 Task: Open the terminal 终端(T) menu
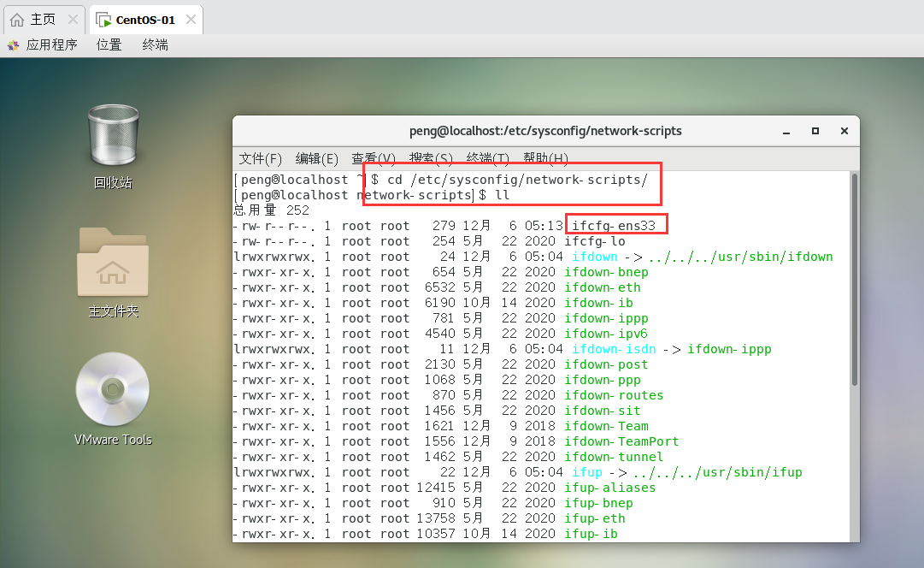[x=488, y=158]
